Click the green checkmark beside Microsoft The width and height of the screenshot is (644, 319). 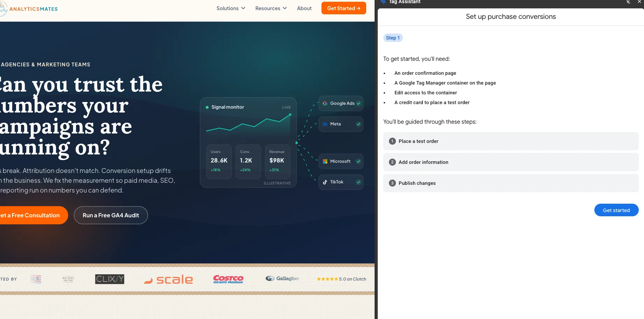(x=359, y=161)
